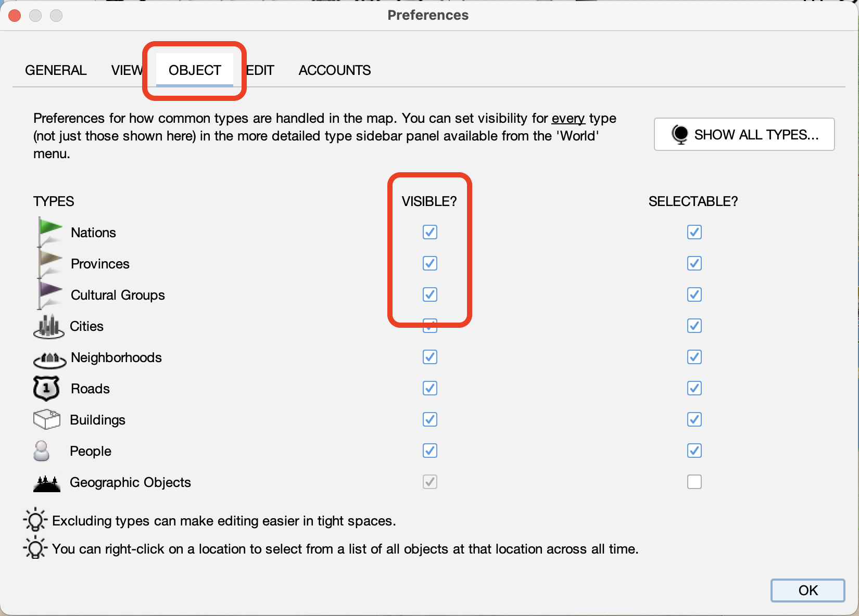Click the Neighborhoods icon

click(x=49, y=359)
